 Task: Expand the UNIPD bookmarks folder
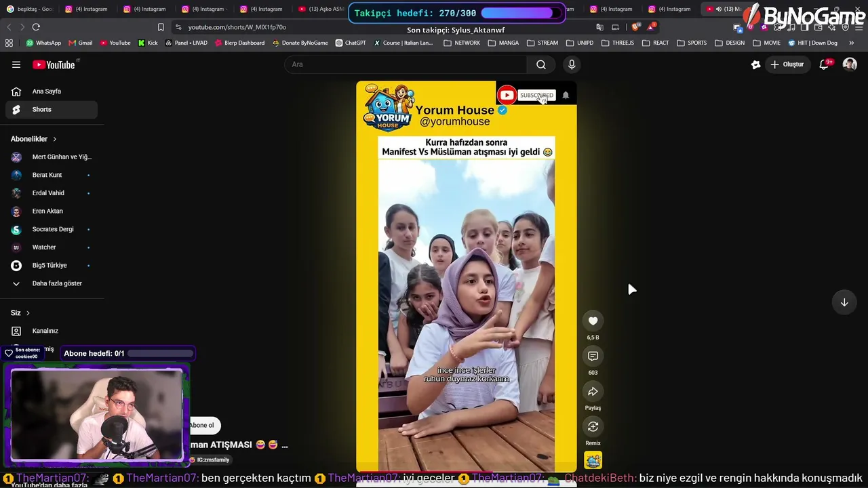click(x=580, y=43)
